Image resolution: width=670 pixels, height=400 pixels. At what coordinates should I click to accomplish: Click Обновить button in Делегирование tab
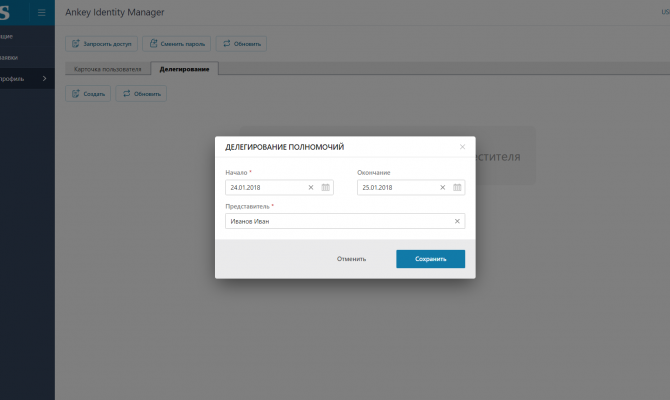141,94
